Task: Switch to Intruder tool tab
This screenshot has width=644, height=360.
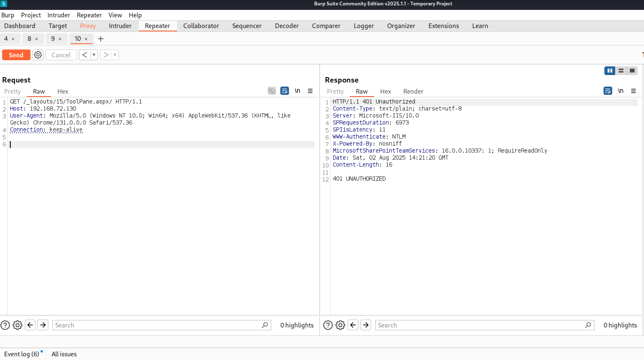Action: [120, 26]
